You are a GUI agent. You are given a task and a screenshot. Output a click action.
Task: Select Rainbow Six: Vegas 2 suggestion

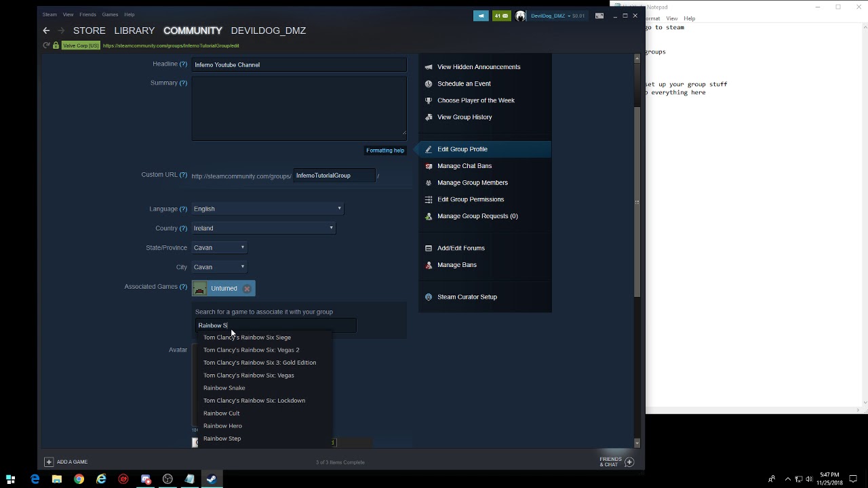tap(251, 350)
